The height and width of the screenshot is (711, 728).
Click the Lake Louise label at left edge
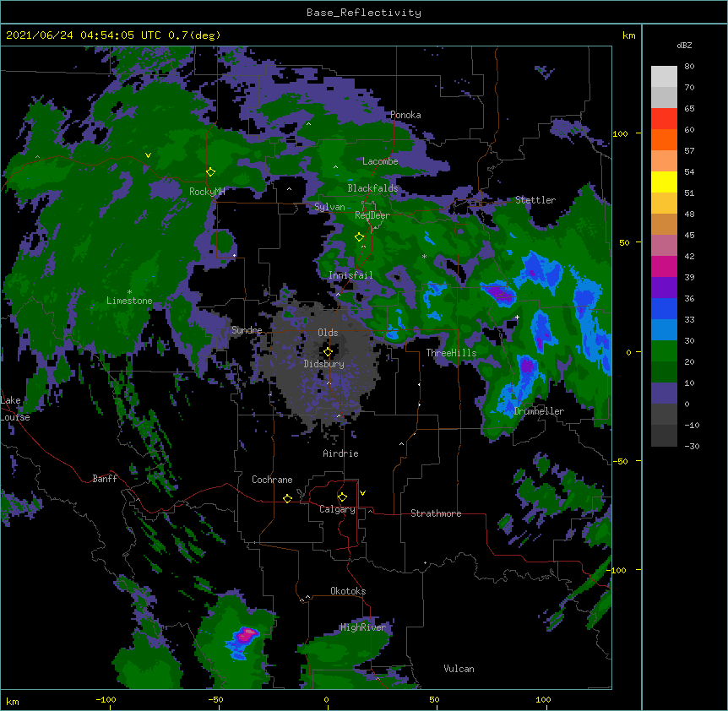point(15,409)
